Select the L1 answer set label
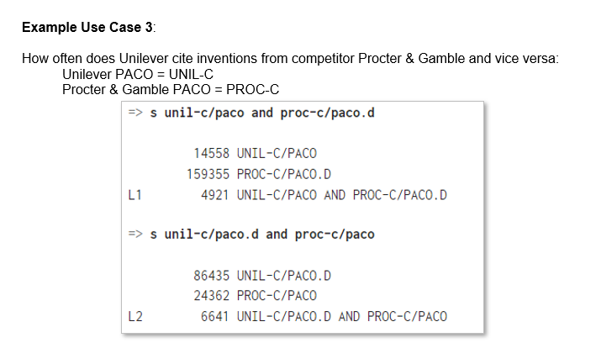The image size is (601, 364). (x=134, y=195)
